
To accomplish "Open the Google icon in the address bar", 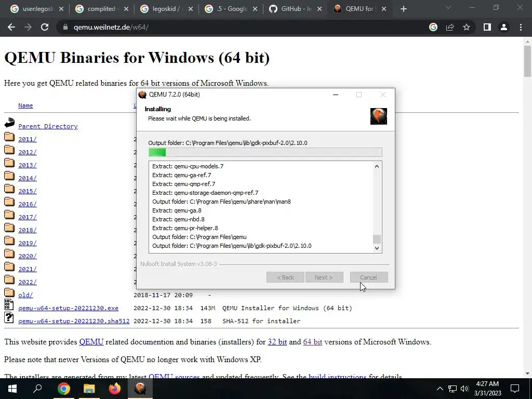I will point(433,27).
